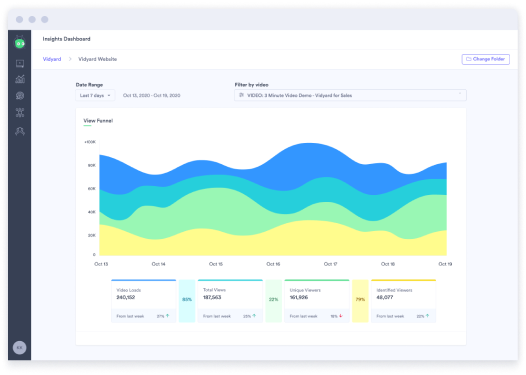Open the analytics chart icon in sidebar

click(20, 79)
